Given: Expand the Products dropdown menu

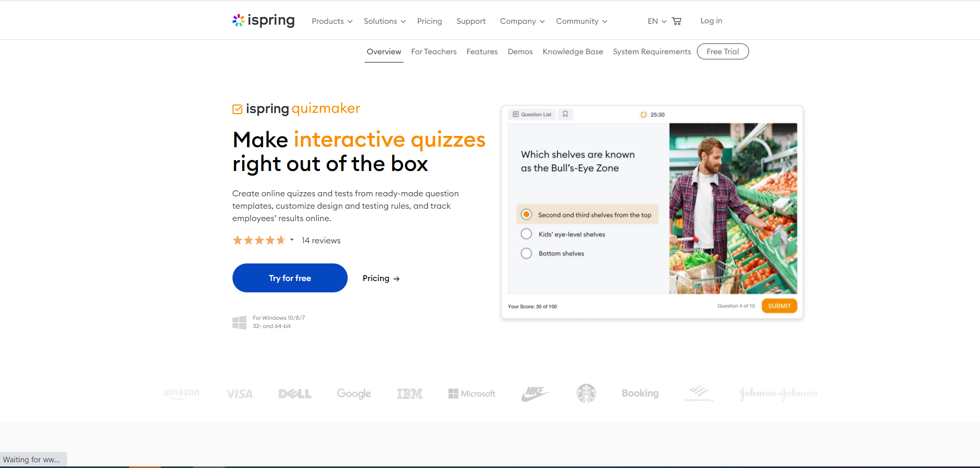Looking at the screenshot, I should point(332,21).
